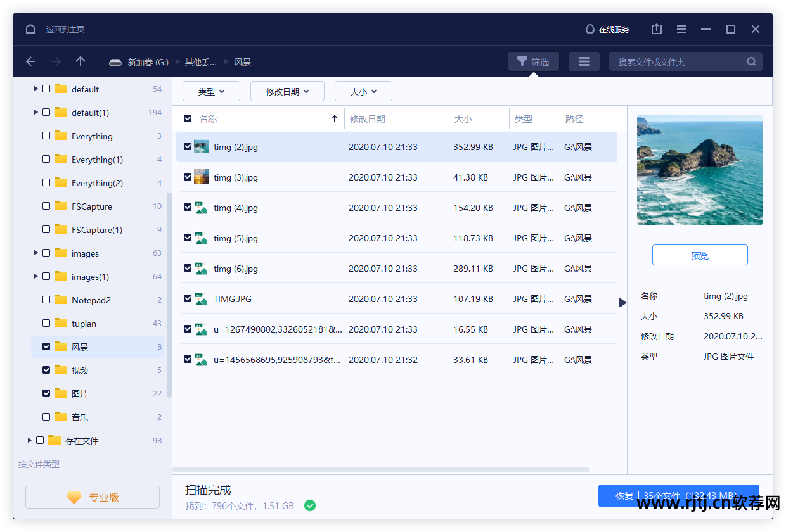Expand the images folder tree node
Image resolution: width=786 pixels, height=532 pixels.
[x=36, y=253]
